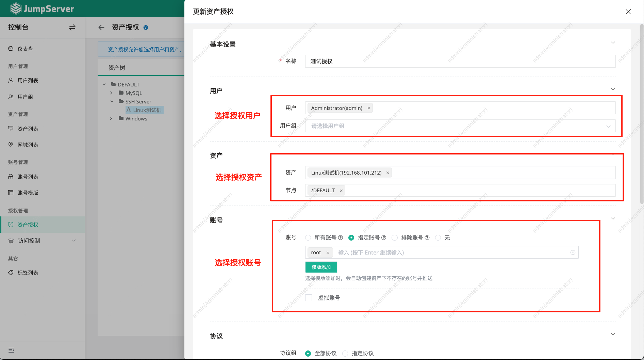The width and height of the screenshot is (644, 360).
Task: Choose the 排除账号 radio option
Action: click(394, 238)
